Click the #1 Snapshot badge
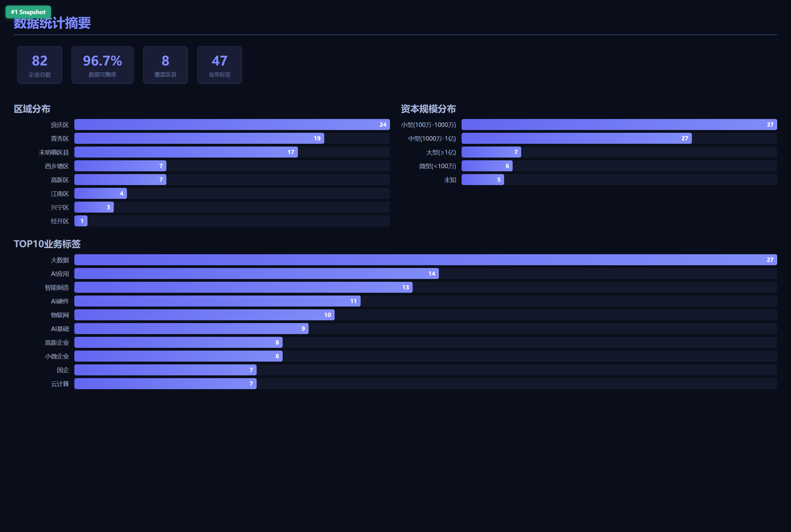 click(28, 12)
